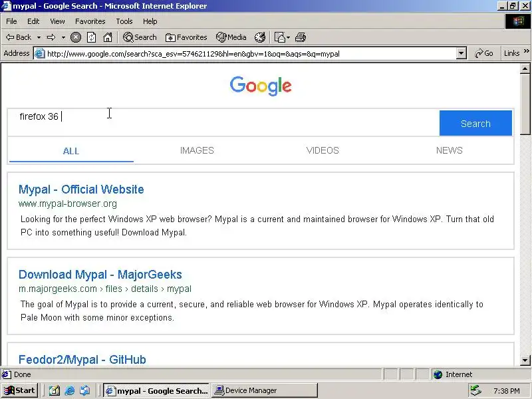This screenshot has height=399, width=532.
Task: Stop page loading with Stop icon
Action: coord(76,37)
